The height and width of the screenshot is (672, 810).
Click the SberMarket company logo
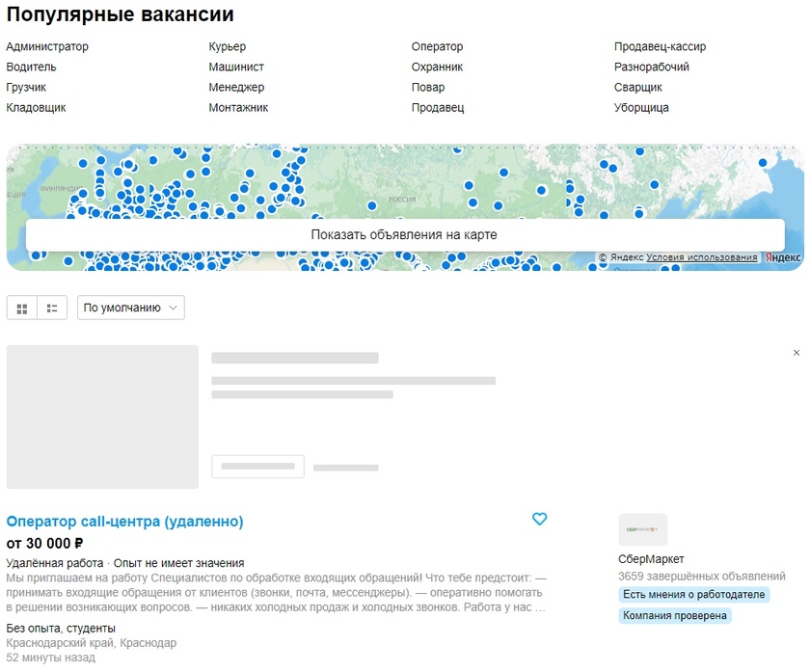(x=642, y=529)
